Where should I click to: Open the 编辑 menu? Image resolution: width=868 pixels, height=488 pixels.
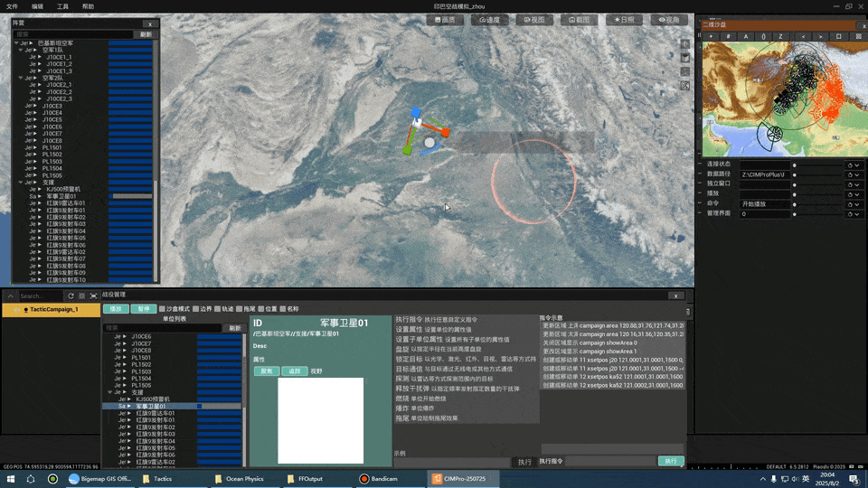point(37,6)
